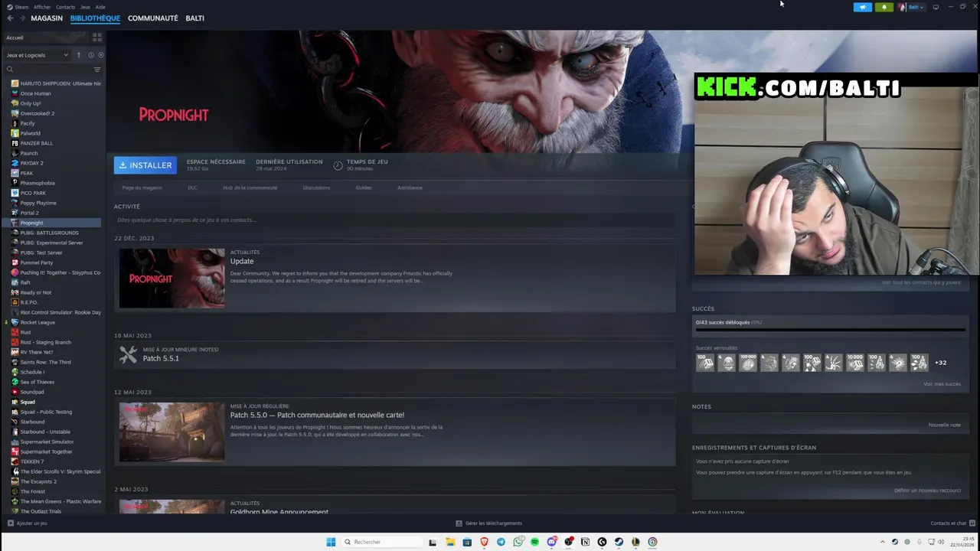
Task: Open the collections grid view icon
Action: click(x=96, y=37)
